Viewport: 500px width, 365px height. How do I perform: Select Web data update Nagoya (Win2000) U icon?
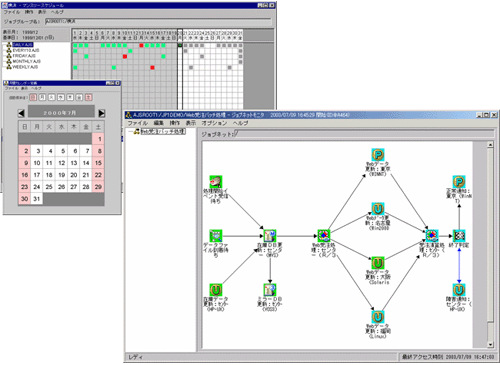click(x=378, y=209)
